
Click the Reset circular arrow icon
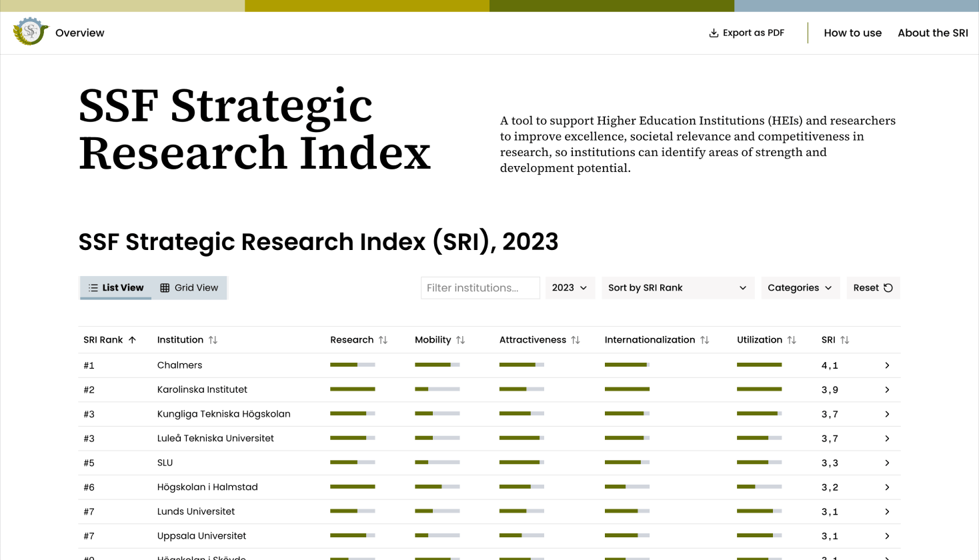pyautogui.click(x=888, y=288)
